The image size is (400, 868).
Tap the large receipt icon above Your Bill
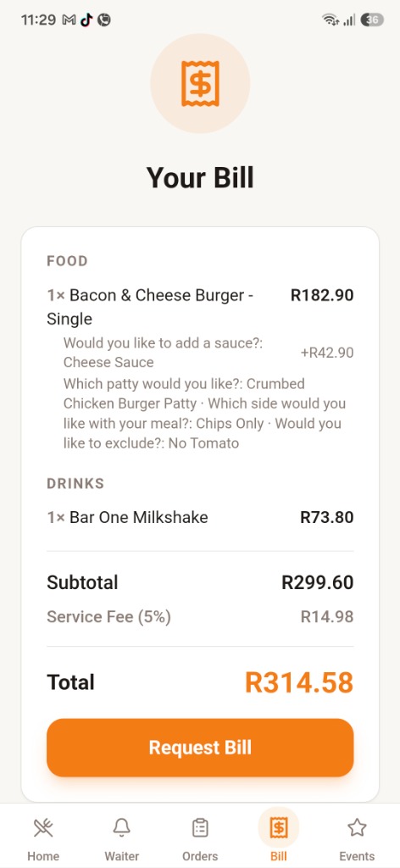(x=200, y=84)
